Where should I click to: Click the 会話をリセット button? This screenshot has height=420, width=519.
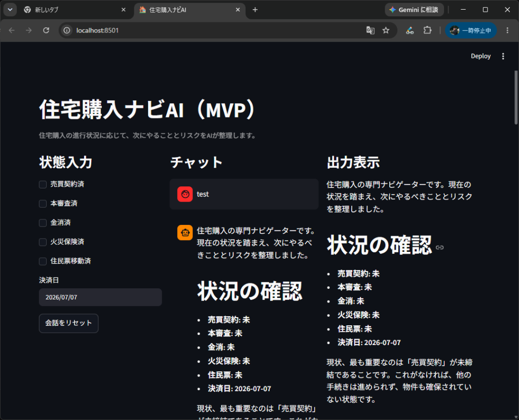coord(68,323)
